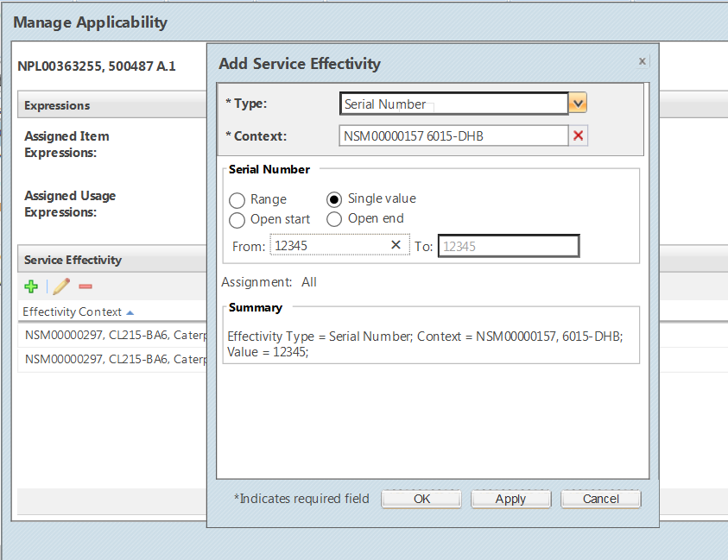728x560 pixels.
Task: Select the Single value radio button
Action: [x=335, y=198]
